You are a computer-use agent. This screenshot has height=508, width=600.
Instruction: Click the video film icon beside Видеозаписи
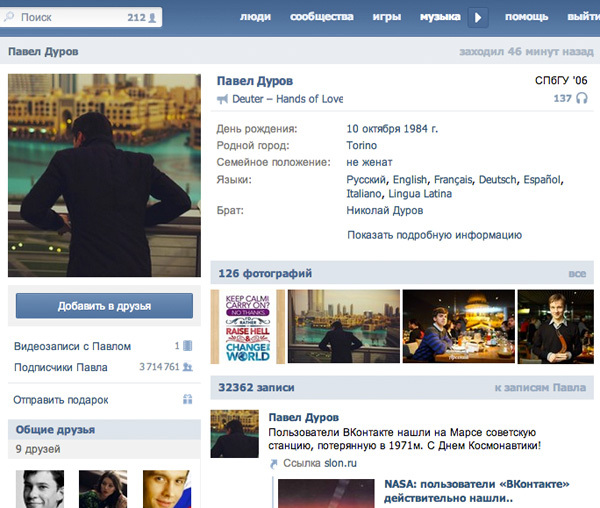coord(188,346)
